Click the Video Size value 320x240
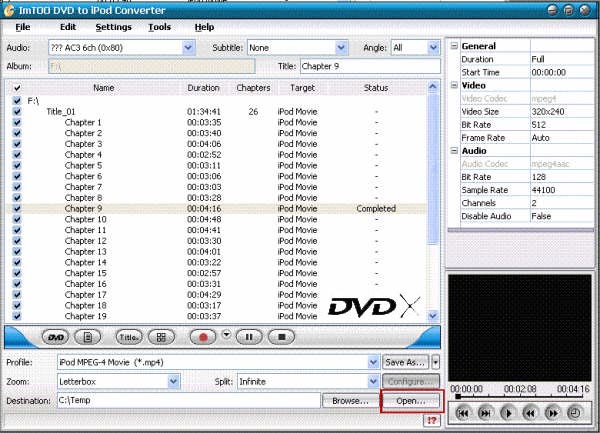This screenshot has height=433, width=600. tap(548, 112)
